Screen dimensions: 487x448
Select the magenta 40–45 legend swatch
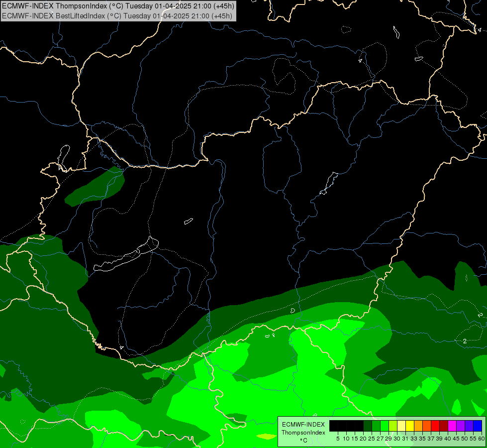point(452,426)
